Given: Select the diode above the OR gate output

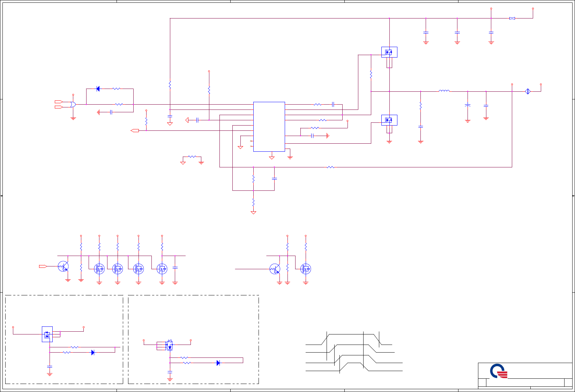Looking at the screenshot, I should [98, 89].
